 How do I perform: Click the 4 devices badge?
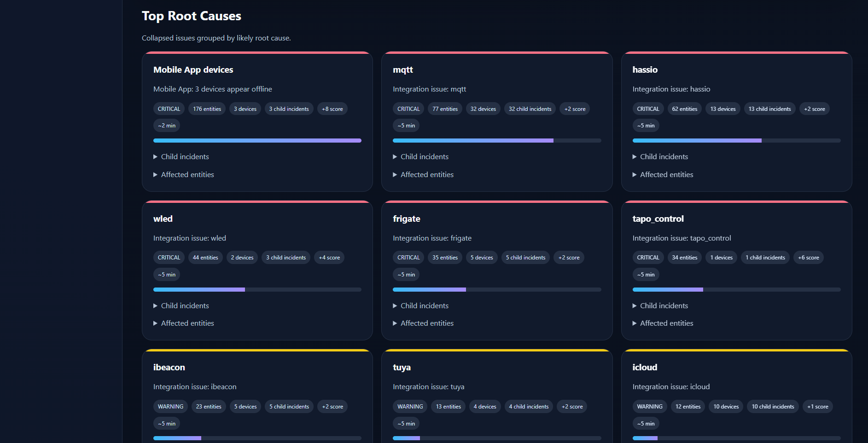tap(485, 407)
